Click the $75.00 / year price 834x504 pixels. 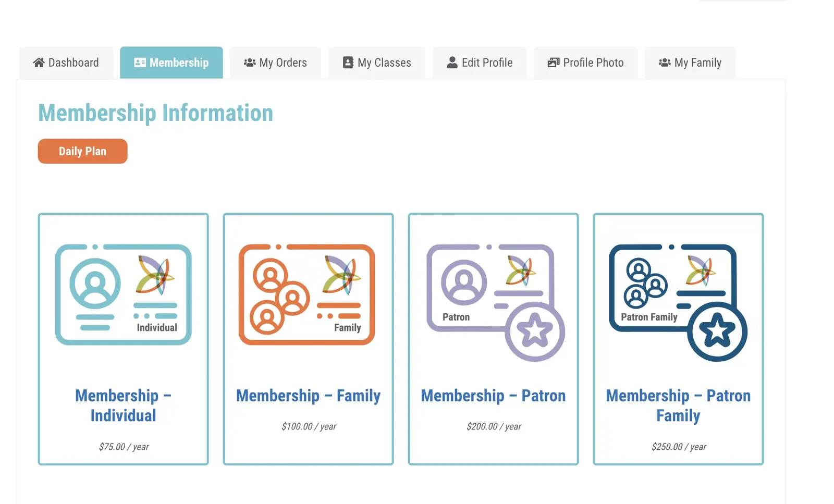tap(124, 447)
